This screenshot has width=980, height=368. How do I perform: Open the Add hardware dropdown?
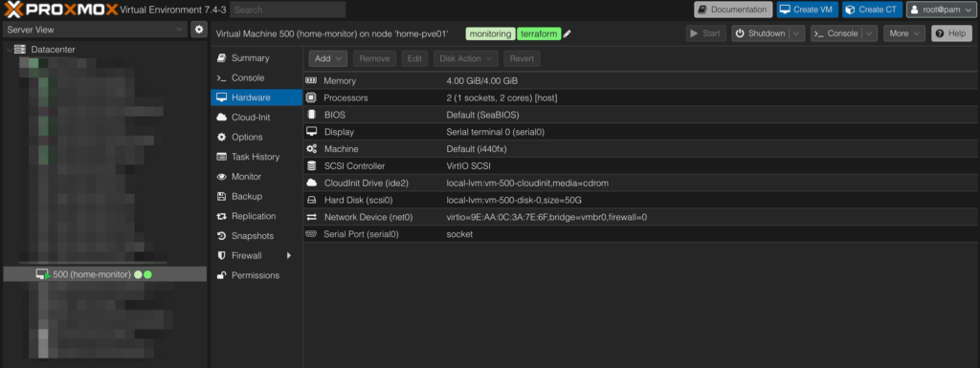(x=328, y=58)
